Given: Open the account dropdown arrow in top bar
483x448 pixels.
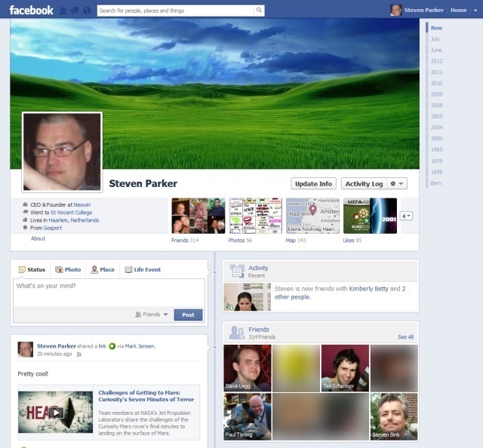Looking at the screenshot, I should point(475,11).
